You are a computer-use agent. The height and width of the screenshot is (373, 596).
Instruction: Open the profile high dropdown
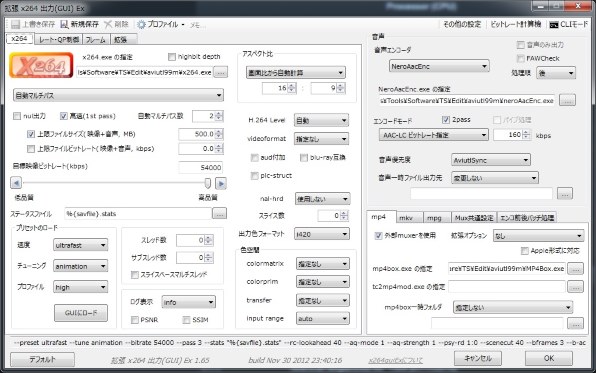pyautogui.click(x=80, y=287)
